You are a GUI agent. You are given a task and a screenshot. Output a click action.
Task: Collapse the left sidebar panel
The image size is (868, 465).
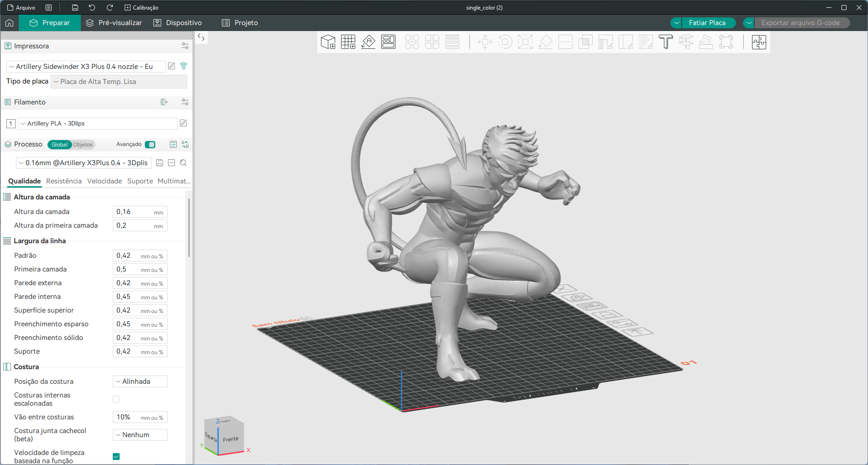click(201, 37)
